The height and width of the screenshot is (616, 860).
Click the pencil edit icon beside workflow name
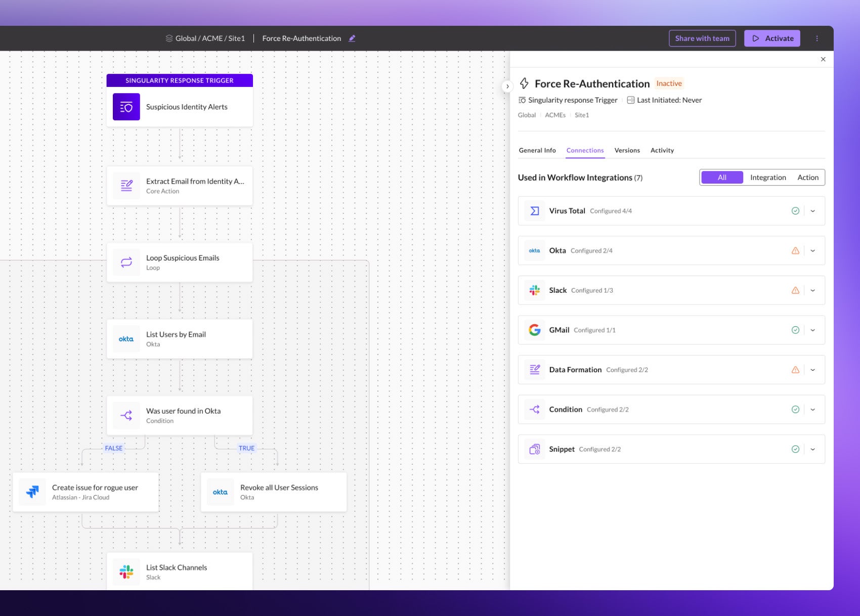tap(352, 38)
